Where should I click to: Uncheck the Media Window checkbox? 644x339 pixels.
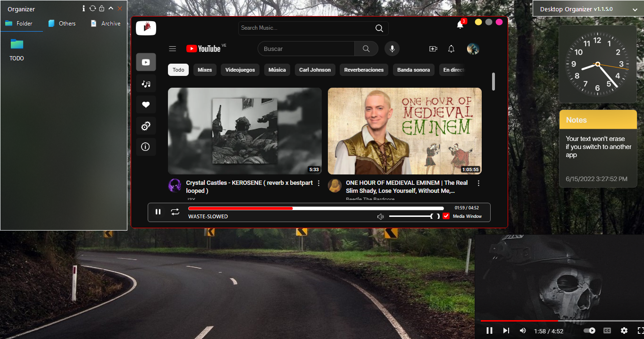[446, 216]
